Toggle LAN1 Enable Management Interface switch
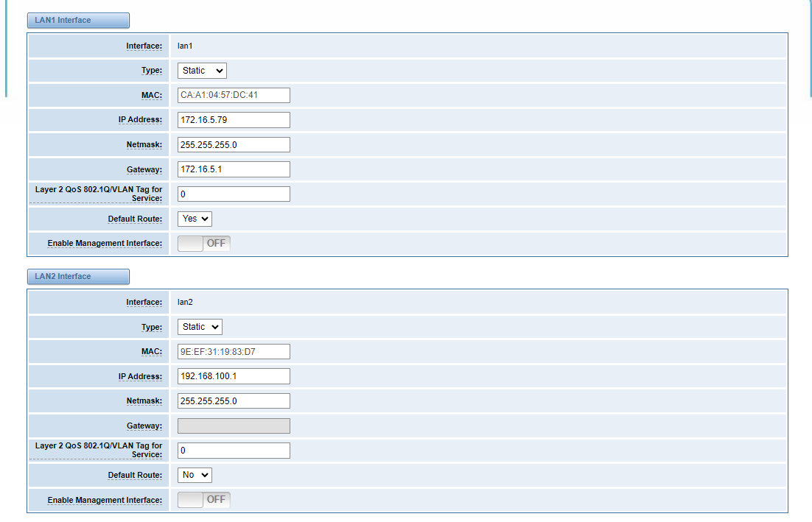The height and width of the screenshot is (522, 812). 204,243
